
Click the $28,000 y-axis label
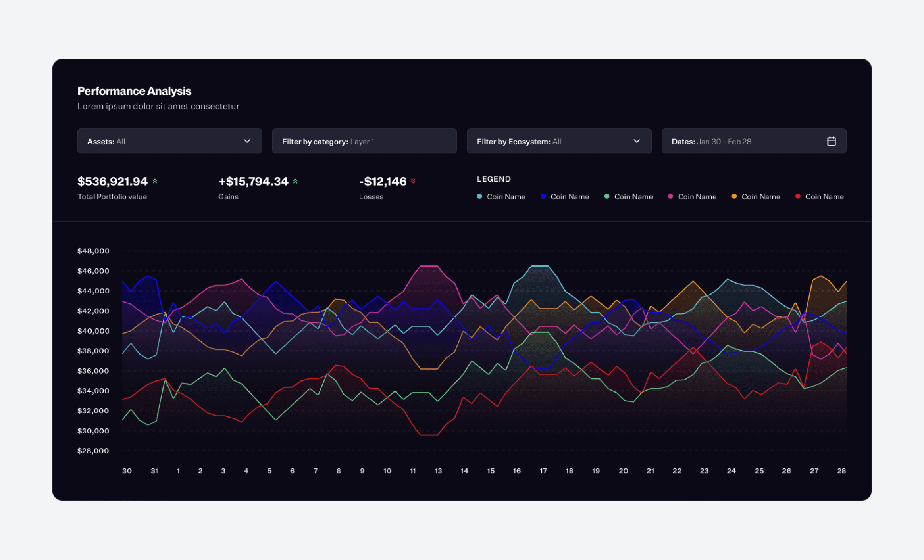[93, 451]
